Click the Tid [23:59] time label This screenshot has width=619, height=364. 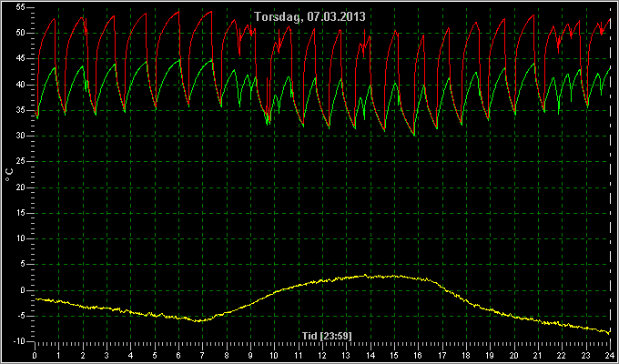click(327, 336)
